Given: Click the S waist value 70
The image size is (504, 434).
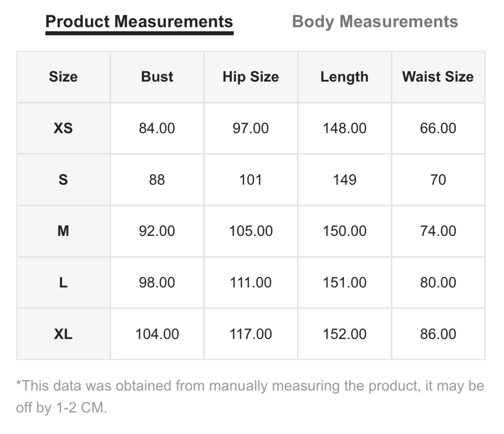Looking at the screenshot, I should (438, 179).
